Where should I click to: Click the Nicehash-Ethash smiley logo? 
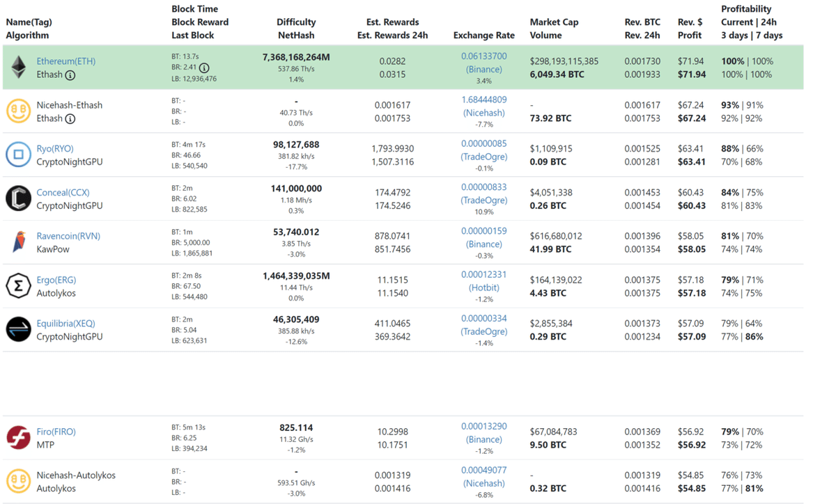pyautogui.click(x=18, y=111)
